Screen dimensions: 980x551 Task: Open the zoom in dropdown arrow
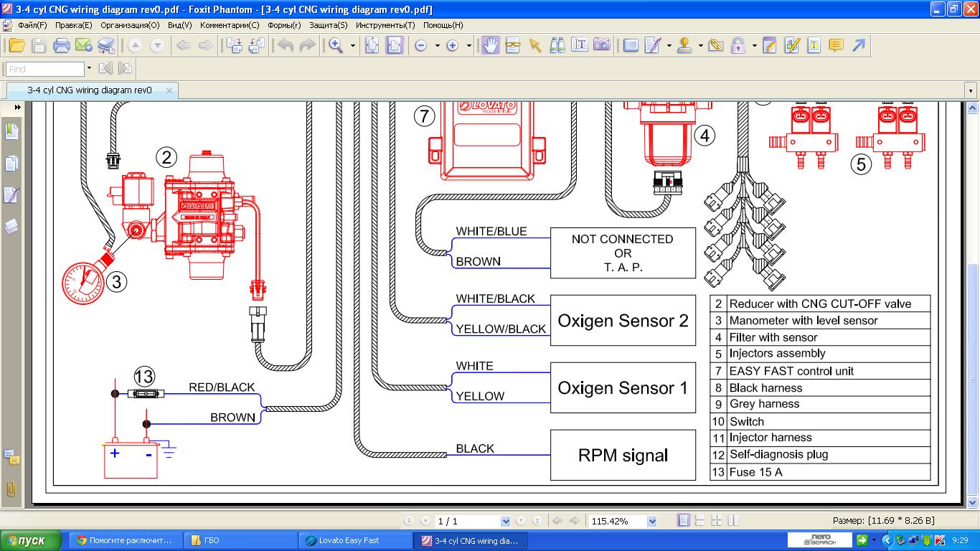468,45
